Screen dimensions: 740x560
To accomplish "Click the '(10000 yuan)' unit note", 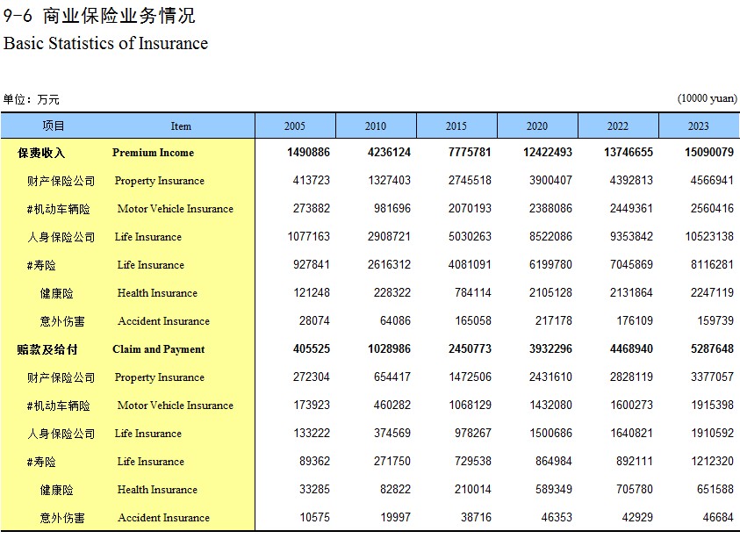I will 707,98.
